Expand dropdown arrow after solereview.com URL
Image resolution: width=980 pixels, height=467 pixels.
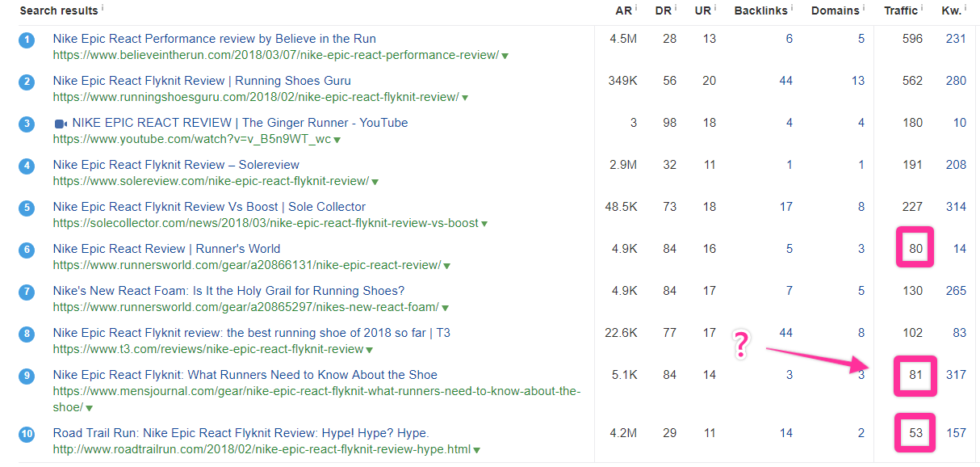pos(375,182)
